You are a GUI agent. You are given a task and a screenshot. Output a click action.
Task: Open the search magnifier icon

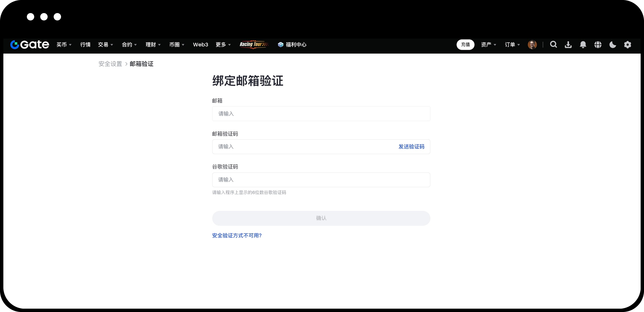tap(553, 45)
